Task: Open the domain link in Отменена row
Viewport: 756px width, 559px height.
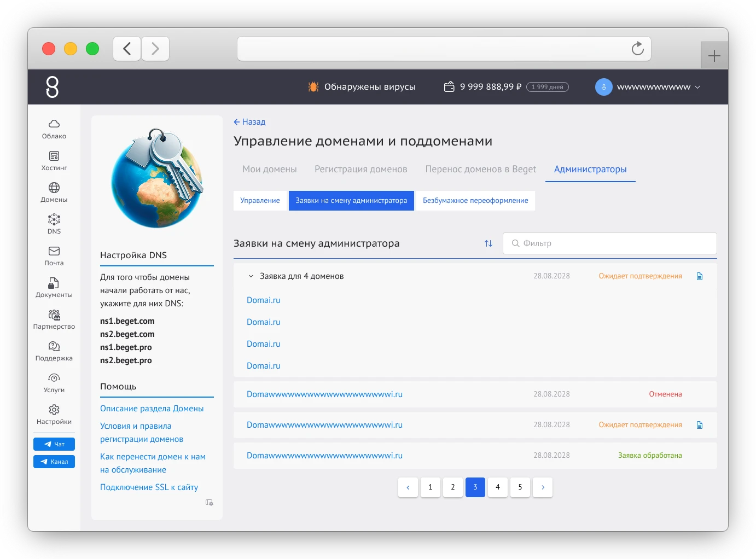Action: pos(324,394)
